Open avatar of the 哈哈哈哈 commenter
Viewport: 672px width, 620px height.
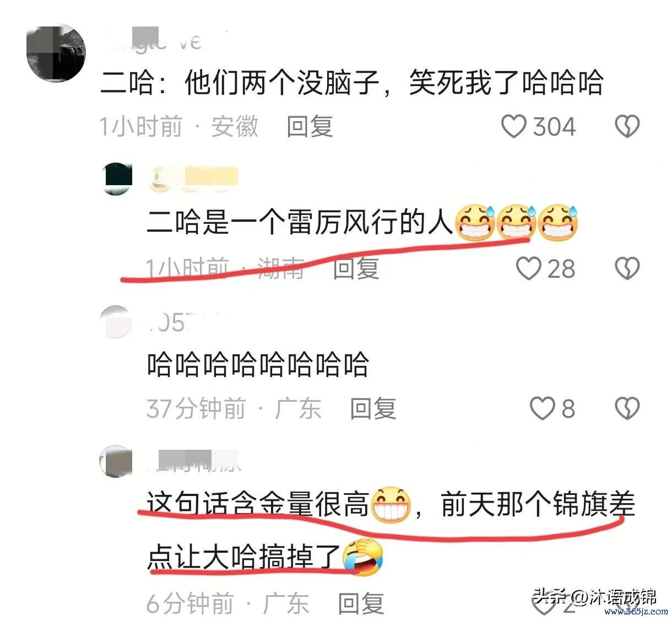pos(116,321)
